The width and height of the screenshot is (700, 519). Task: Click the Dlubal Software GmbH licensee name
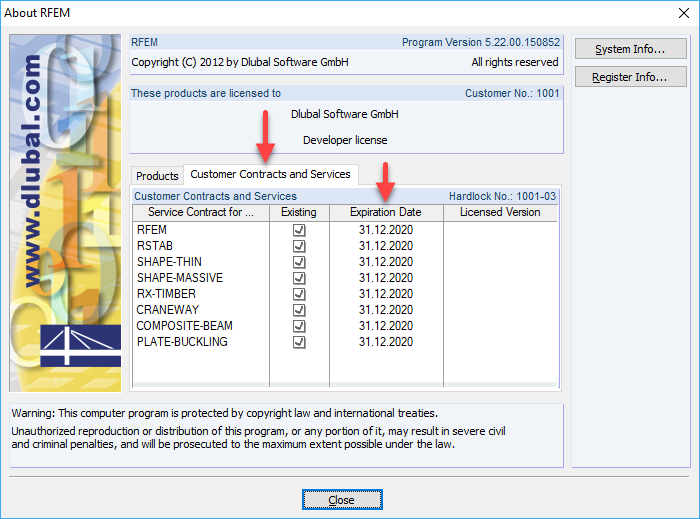(x=345, y=114)
